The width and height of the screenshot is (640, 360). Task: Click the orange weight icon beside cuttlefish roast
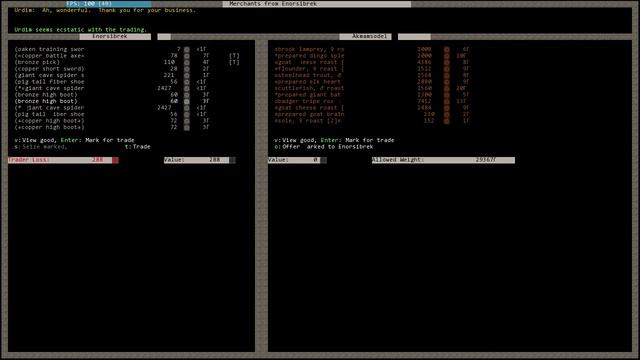point(447,88)
